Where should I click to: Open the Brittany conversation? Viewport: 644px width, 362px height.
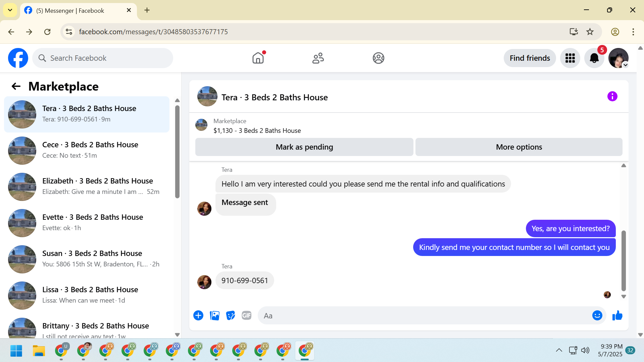pos(87,326)
